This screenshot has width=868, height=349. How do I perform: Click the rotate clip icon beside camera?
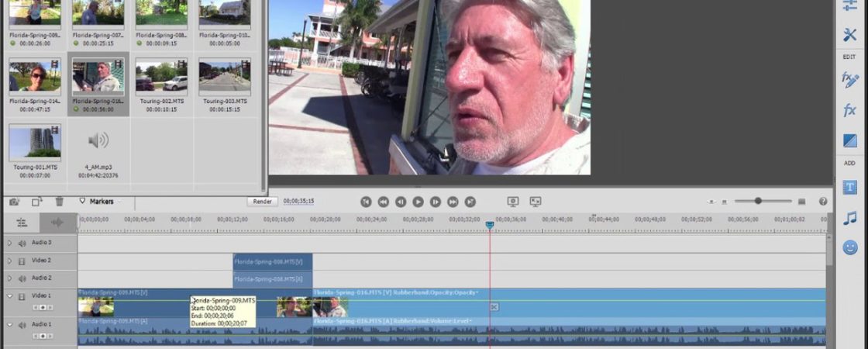coord(36,202)
